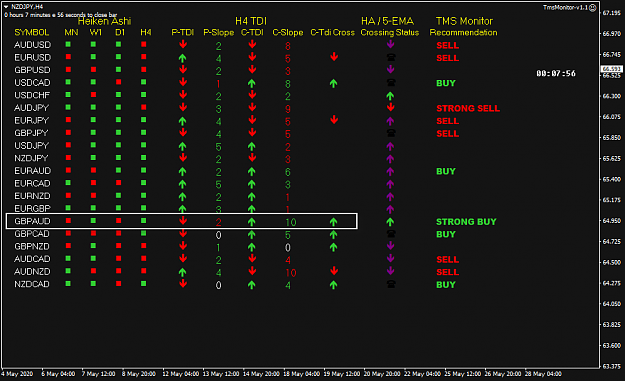The image size is (625, 381).
Task: Click STRONG BUY recommendation for GBPAUD
Action: (466, 222)
